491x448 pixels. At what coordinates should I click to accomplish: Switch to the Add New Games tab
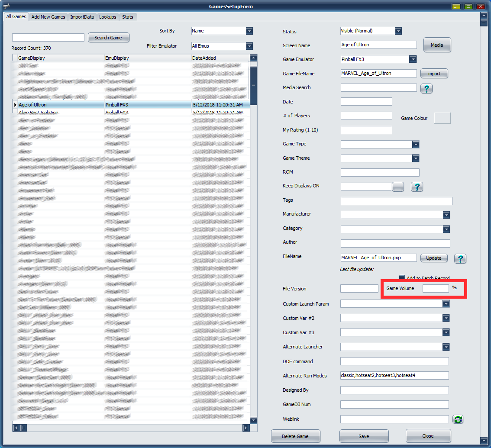(48, 17)
